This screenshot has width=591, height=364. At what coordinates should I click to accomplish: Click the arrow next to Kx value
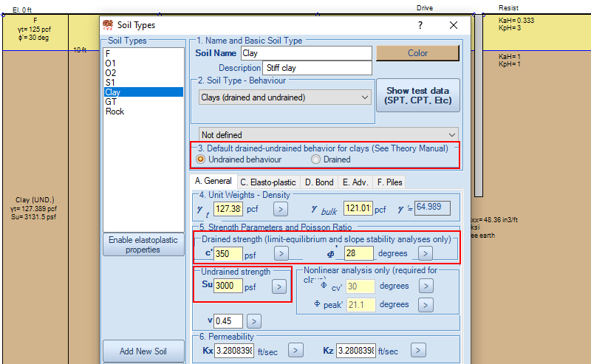pos(295,351)
